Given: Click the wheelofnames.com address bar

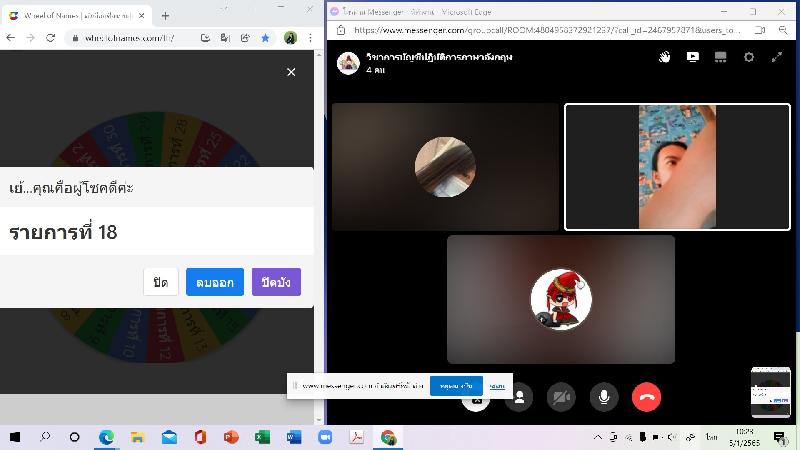Looking at the screenshot, I should click(130, 37).
